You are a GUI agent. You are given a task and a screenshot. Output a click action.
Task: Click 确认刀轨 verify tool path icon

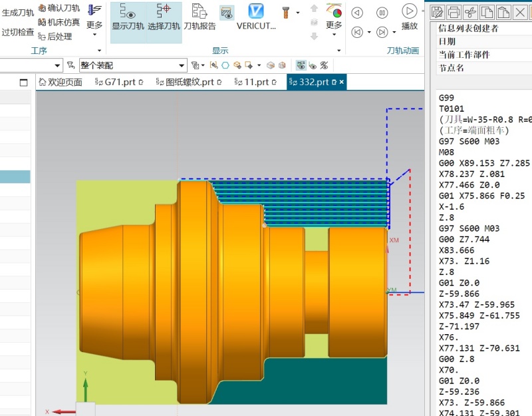tap(59, 8)
